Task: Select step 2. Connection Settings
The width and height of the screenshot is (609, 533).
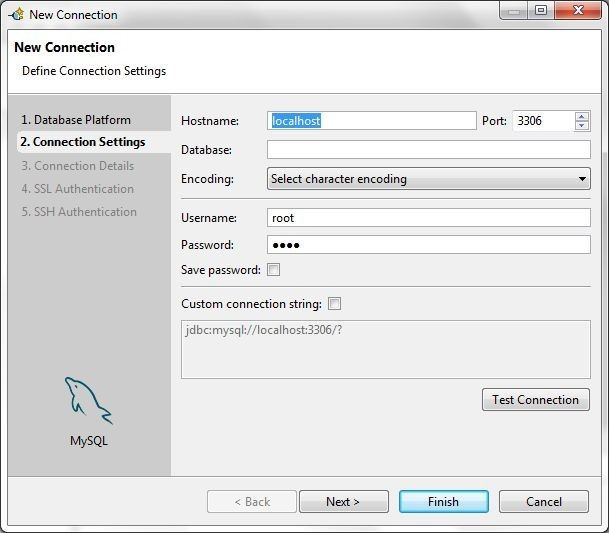Action: (x=83, y=142)
